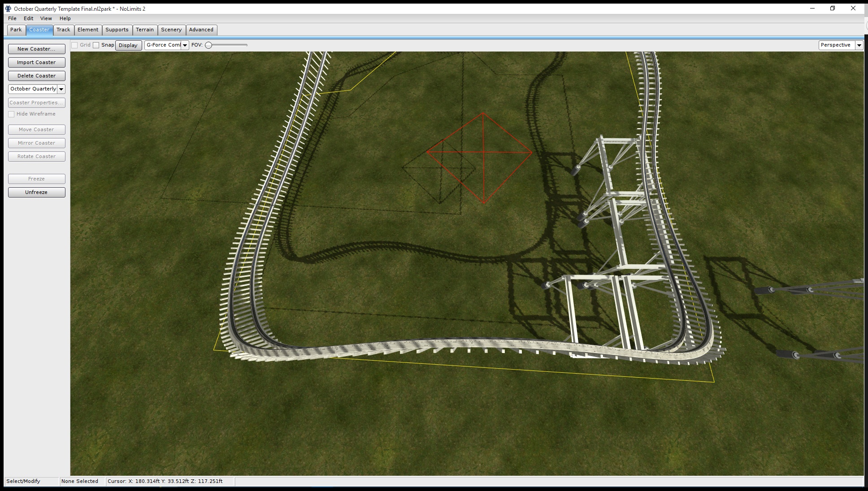
Task: Click the FOV slider handle
Action: [x=208, y=45]
